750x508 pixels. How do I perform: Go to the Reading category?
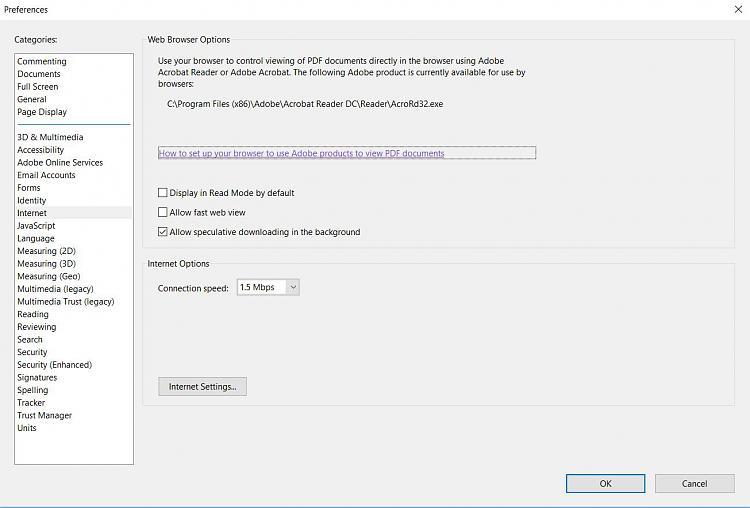tap(33, 314)
